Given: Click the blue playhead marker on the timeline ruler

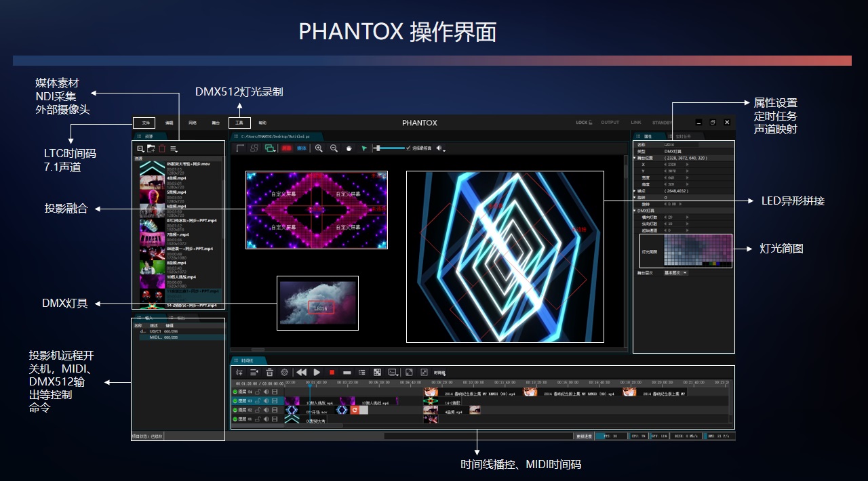Looking at the screenshot, I should [310, 384].
